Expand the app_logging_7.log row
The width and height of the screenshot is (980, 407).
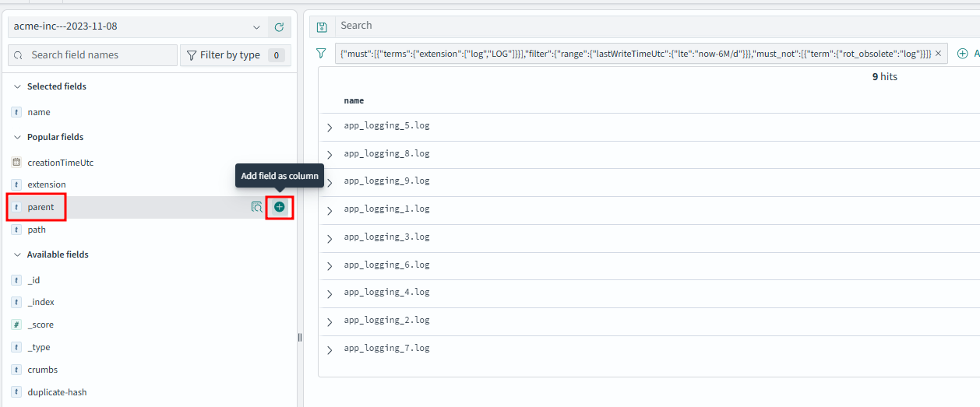(330, 349)
